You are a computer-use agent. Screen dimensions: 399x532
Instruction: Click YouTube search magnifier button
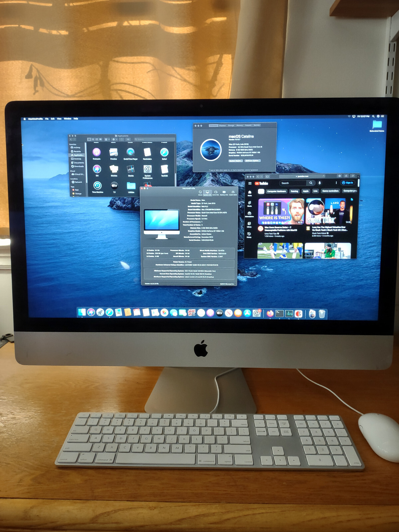[x=311, y=183]
